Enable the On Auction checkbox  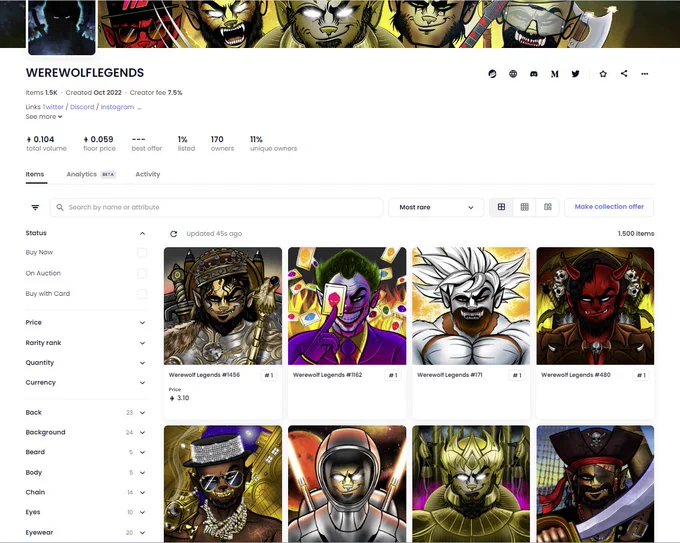142,273
